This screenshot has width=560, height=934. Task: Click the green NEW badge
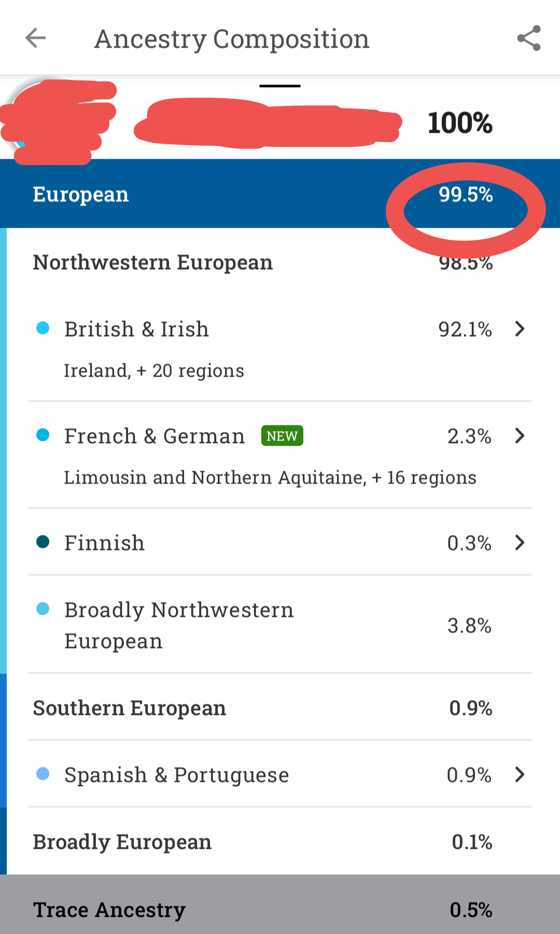(x=282, y=436)
